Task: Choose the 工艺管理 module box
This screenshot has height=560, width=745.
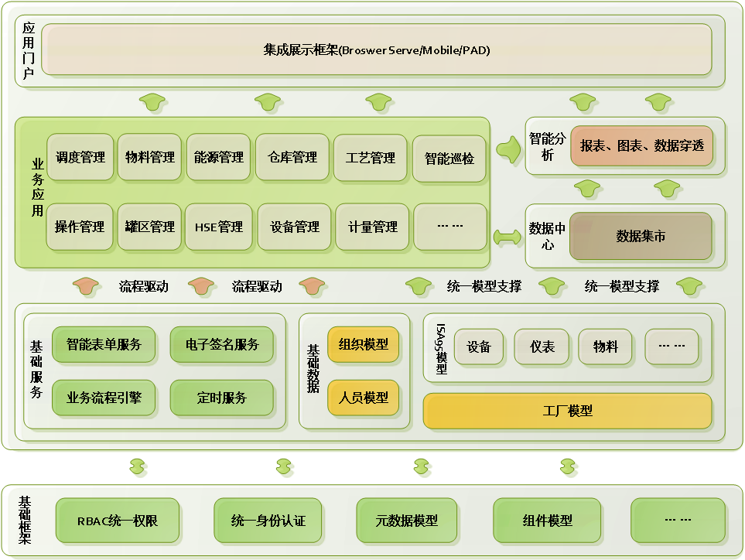Action: pyautogui.click(x=371, y=158)
